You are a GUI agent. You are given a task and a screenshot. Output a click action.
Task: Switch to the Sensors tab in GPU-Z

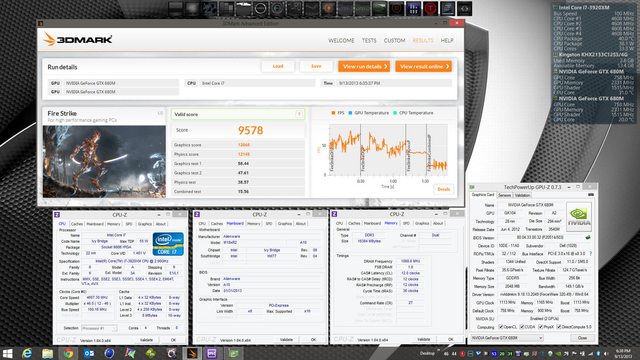(504, 195)
